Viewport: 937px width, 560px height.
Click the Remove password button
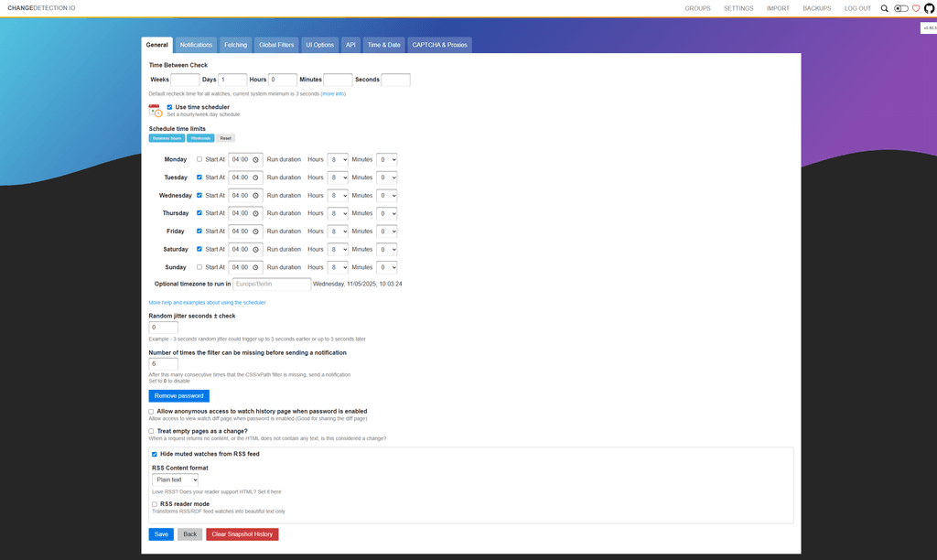tap(178, 395)
